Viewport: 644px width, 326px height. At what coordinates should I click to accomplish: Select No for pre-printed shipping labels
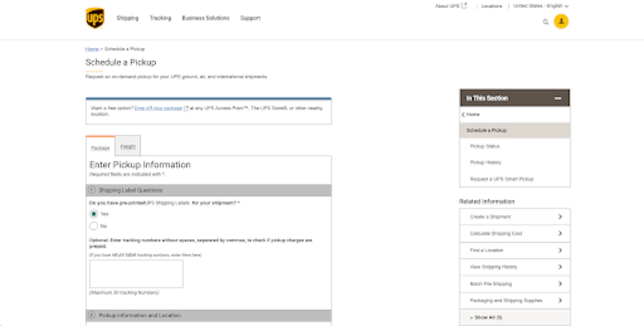tap(93, 226)
